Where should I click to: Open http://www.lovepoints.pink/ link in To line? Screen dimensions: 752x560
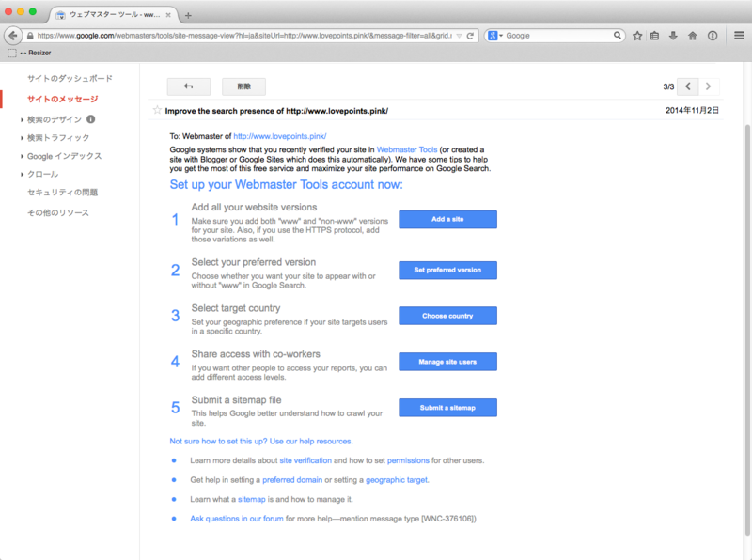tap(280, 136)
